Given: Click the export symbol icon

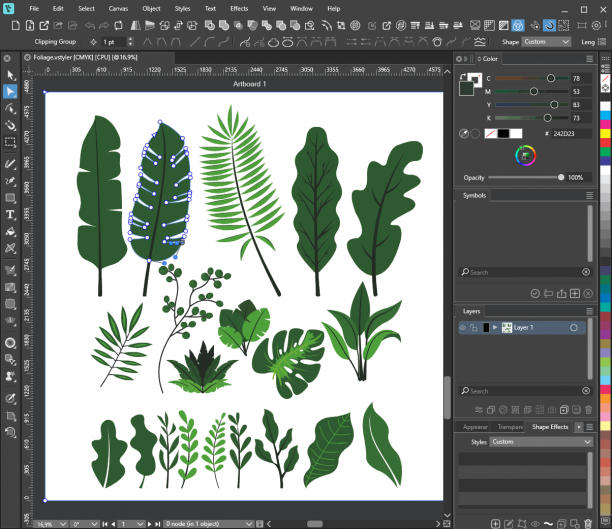Looking at the screenshot, I should [x=561, y=294].
